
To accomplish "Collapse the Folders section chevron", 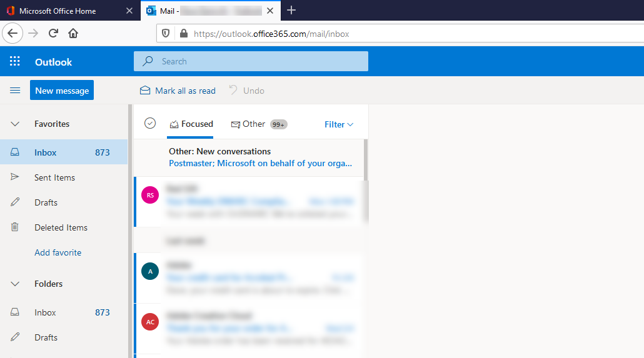I will pyautogui.click(x=15, y=284).
